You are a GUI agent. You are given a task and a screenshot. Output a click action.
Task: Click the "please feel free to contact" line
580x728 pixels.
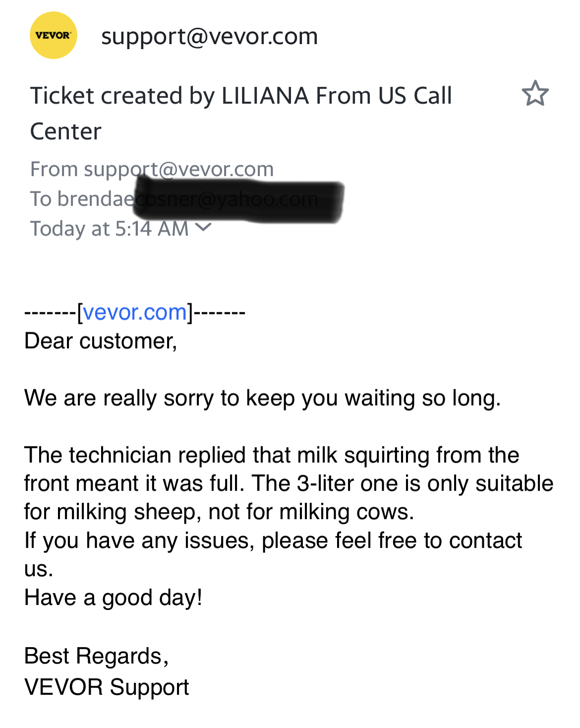(273, 541)
